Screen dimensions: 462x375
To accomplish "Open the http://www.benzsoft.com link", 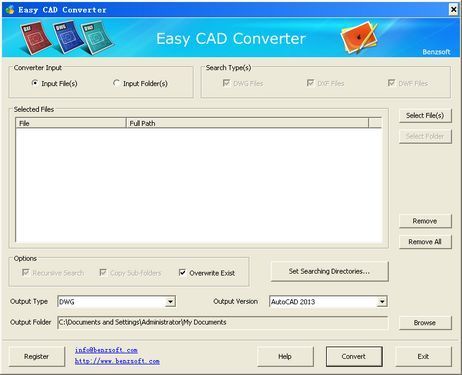I will (x=117, y=361).
